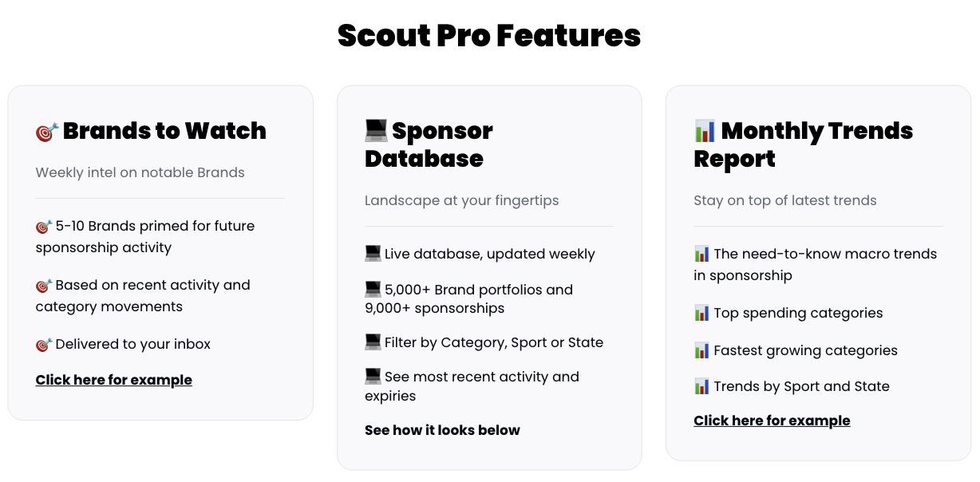
Task: Click the dart icon beside Brands to Watch heading
Action: tap(47, 132)
